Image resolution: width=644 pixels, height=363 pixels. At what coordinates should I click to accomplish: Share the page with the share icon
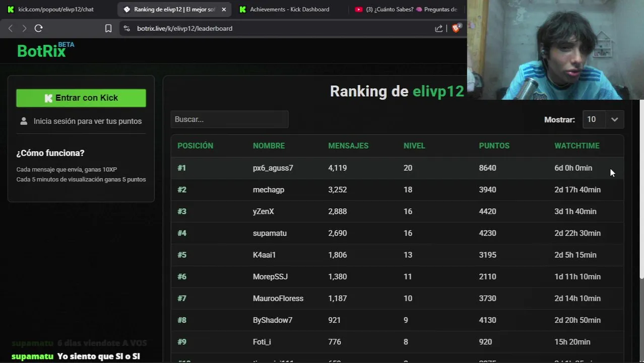click(x=439, y=28)
